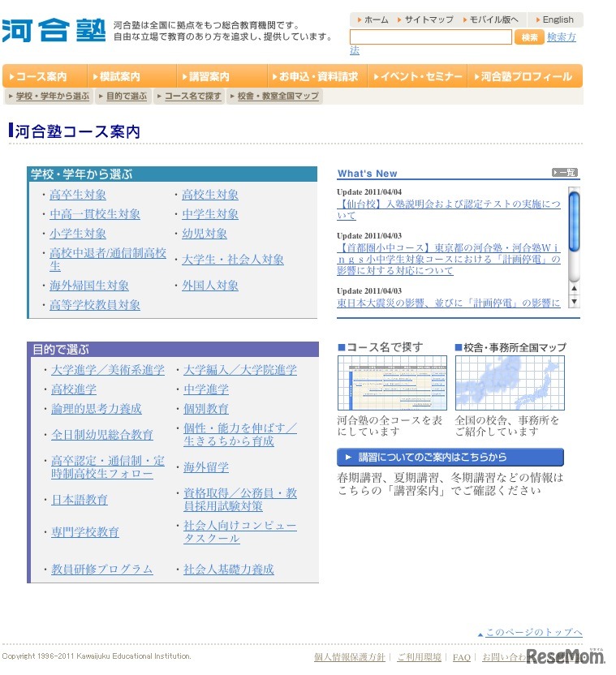Open 中高一貫校生対象 link

tap(95, 214)
